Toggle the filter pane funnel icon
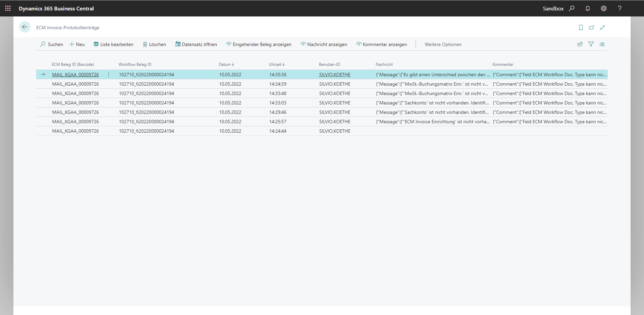This screenshot has height=315, width=644. (x=591, y=44)
